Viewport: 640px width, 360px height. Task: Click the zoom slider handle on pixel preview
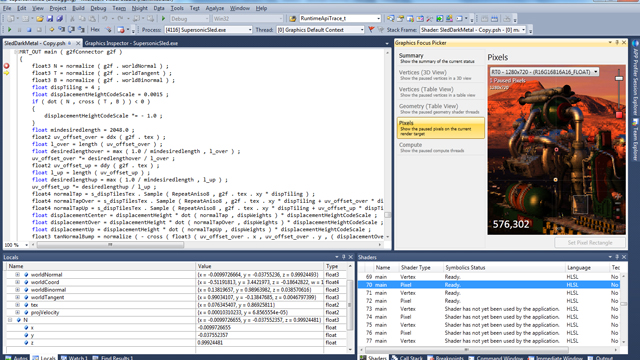[x=619, y=78]
